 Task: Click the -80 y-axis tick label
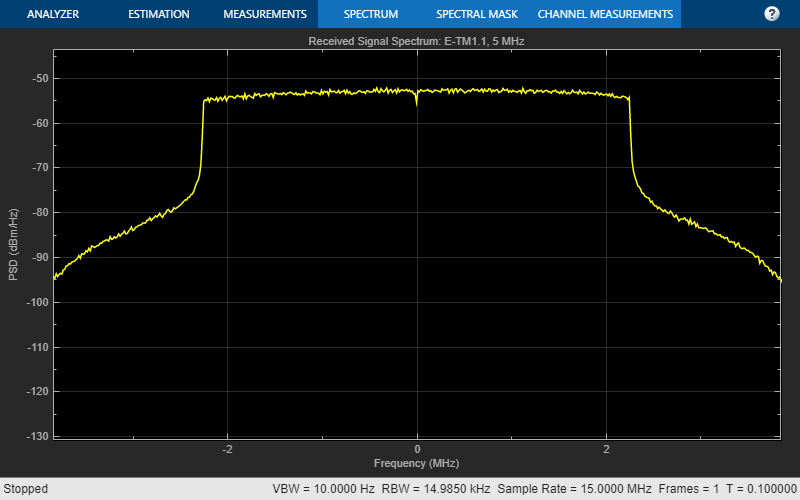coord(40,213)
